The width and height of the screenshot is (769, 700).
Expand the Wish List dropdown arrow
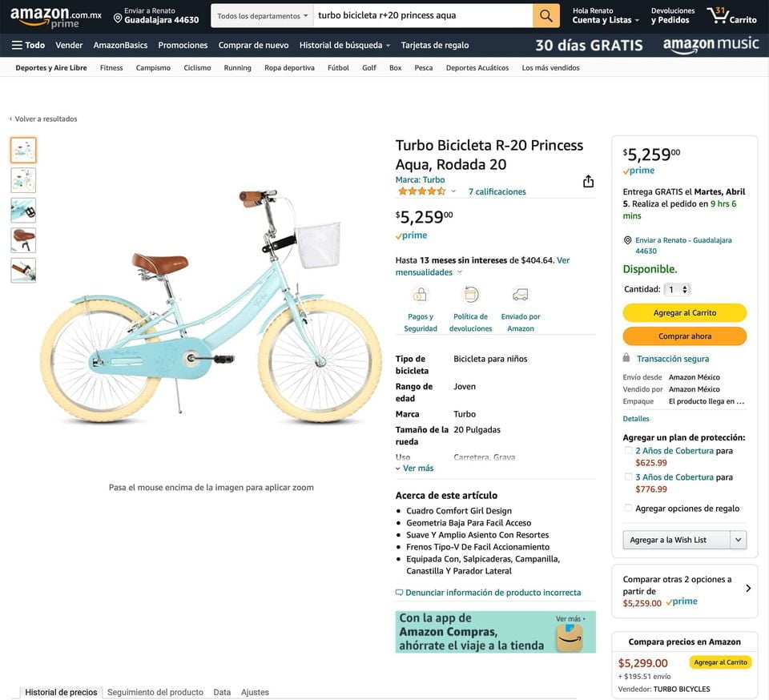[x=739, y=540]
